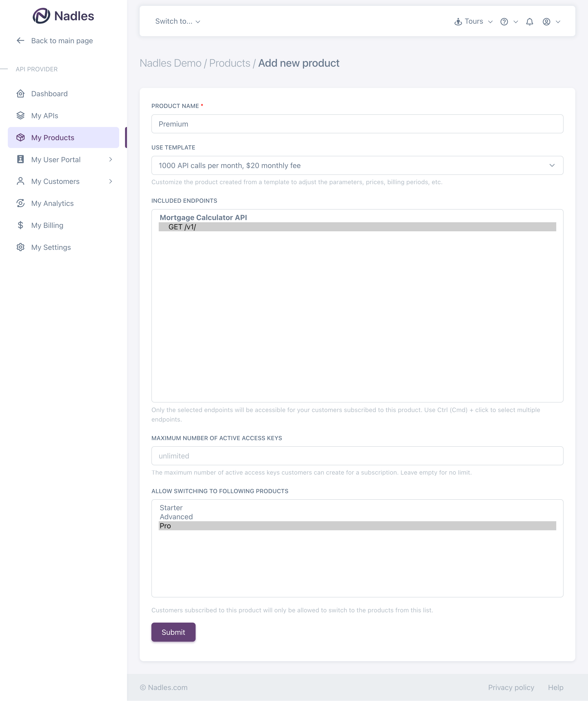The image size is (588, 701).
Task: Open the help question mark menu
Action: tap(504, 22)
